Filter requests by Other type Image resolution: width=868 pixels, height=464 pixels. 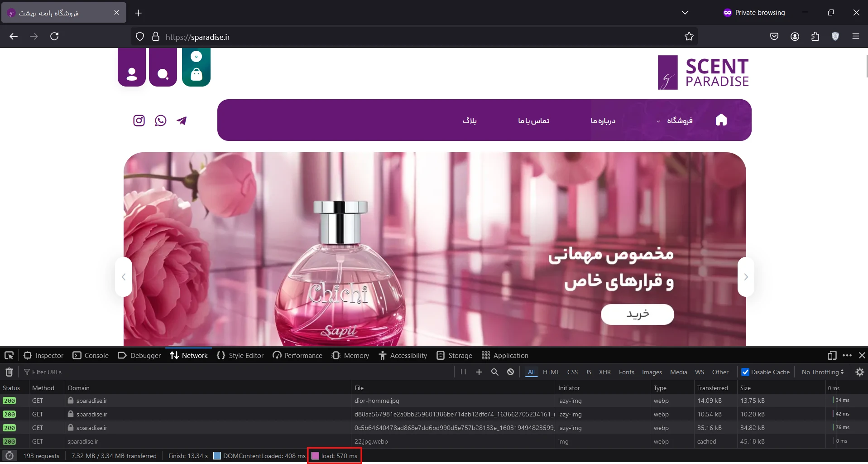(x=720, y=372)
